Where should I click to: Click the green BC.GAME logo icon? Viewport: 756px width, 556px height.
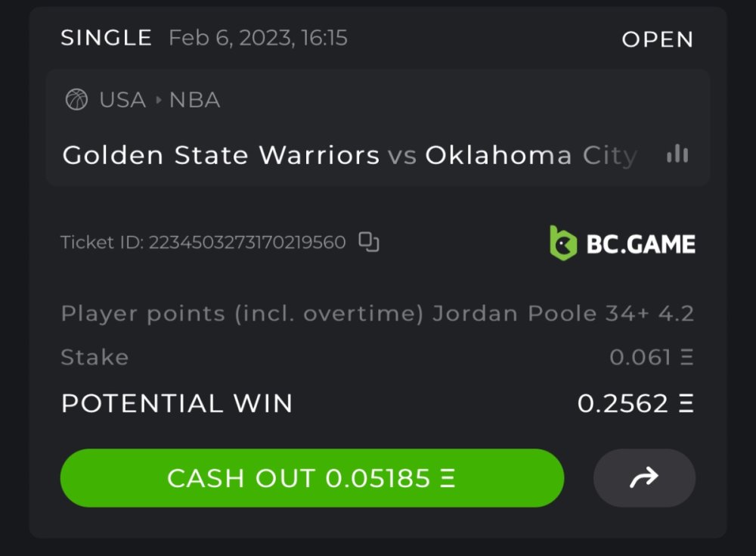point(563,243)
